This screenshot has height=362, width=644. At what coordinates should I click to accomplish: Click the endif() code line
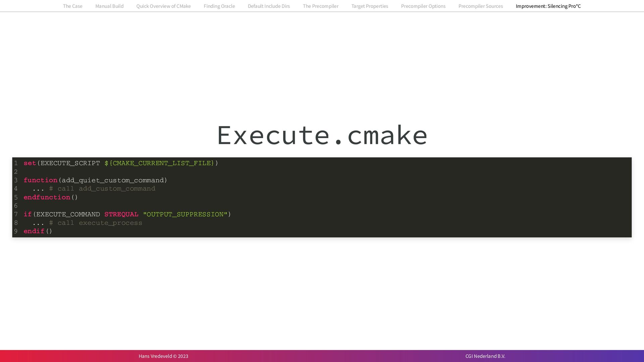point(38,231)
